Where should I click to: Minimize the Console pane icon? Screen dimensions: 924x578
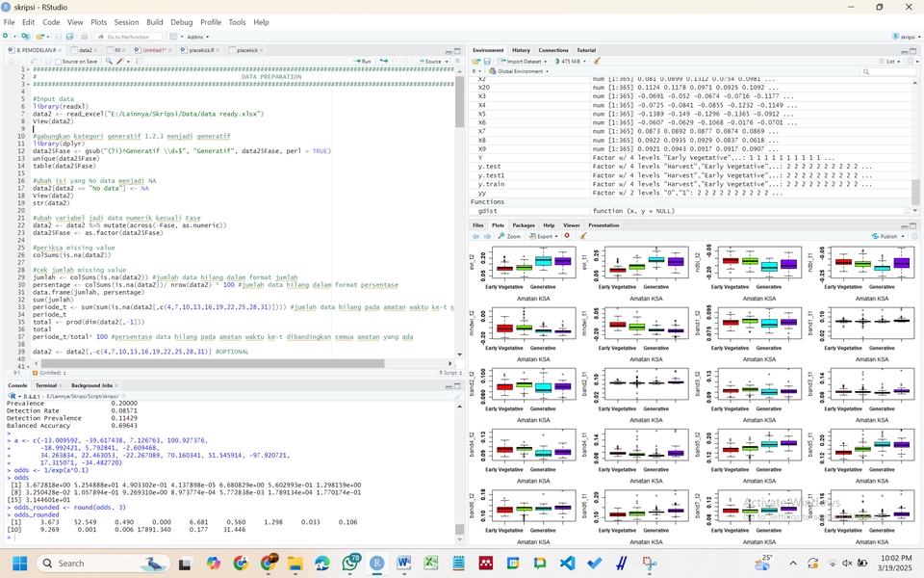click(449, 385)
